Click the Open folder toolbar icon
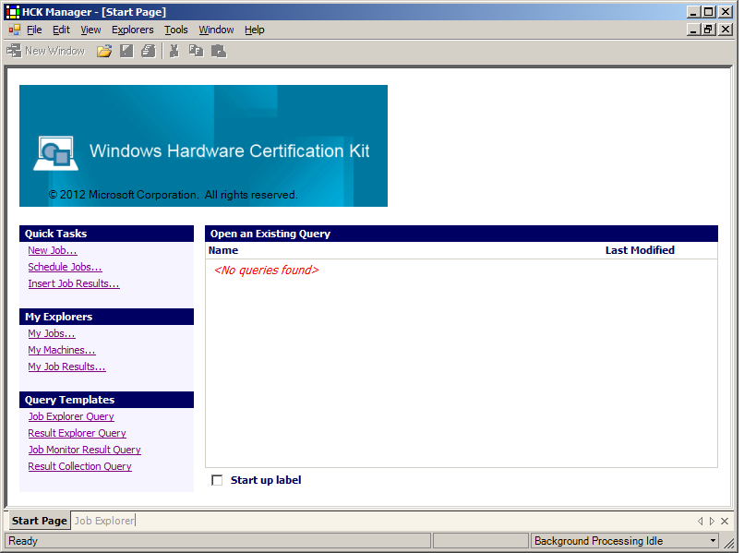 tap(104, 51)
